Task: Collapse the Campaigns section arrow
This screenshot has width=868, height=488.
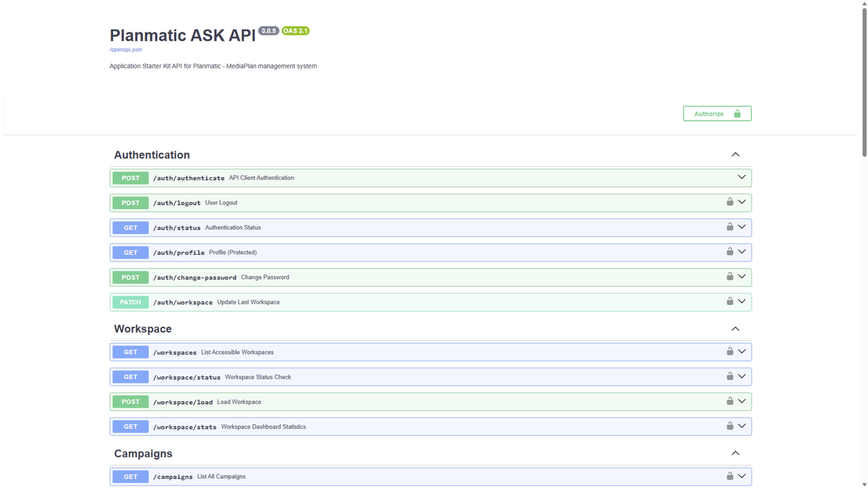Action: (x=735, y=453)
